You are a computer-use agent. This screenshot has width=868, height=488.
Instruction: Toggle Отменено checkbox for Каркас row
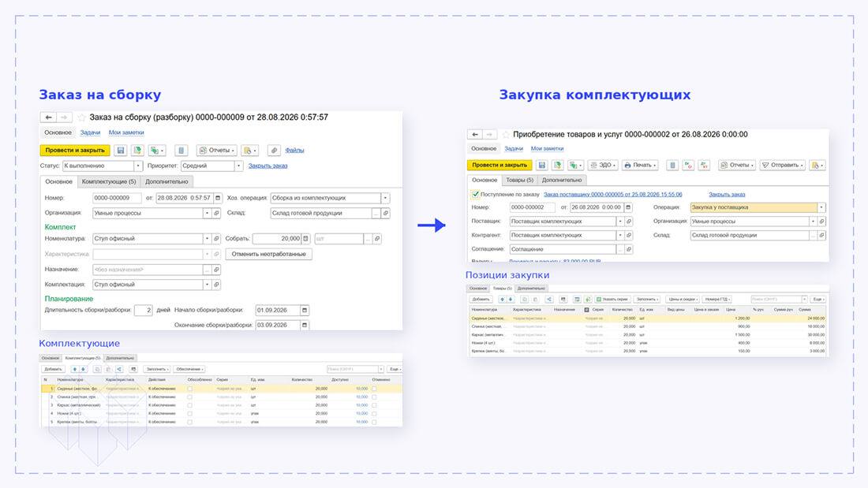click(374, 405)
